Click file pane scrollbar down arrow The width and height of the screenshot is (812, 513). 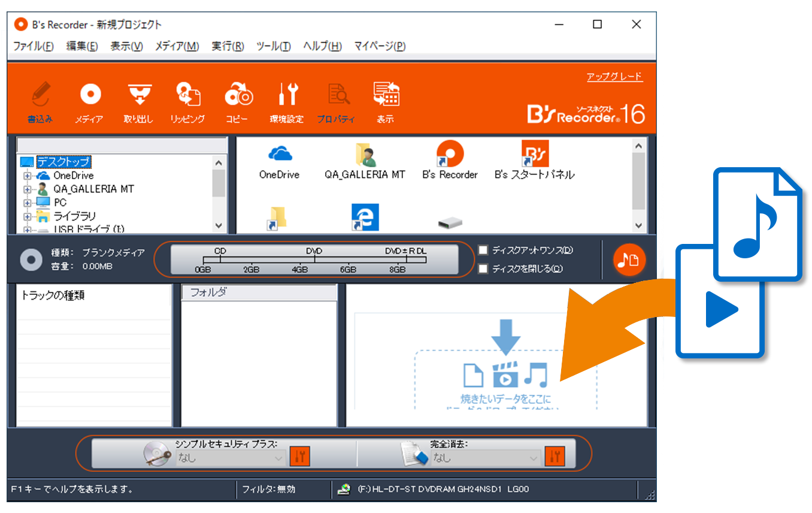pyautogui.click(x=638, y=225)
